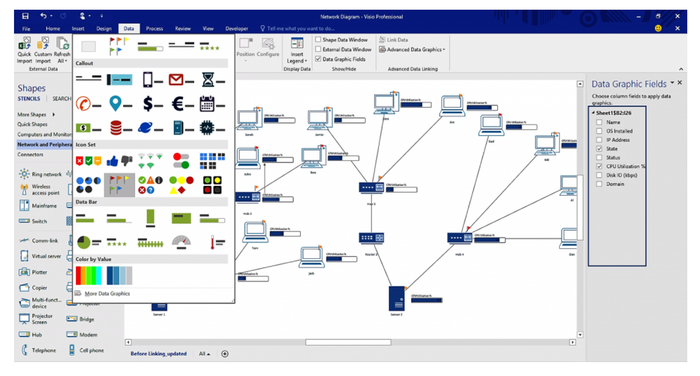Select the CPU chip callout graphic
The width and height of the screenshot is (700, 376).
pyautogui.click(x=212, y=128)
